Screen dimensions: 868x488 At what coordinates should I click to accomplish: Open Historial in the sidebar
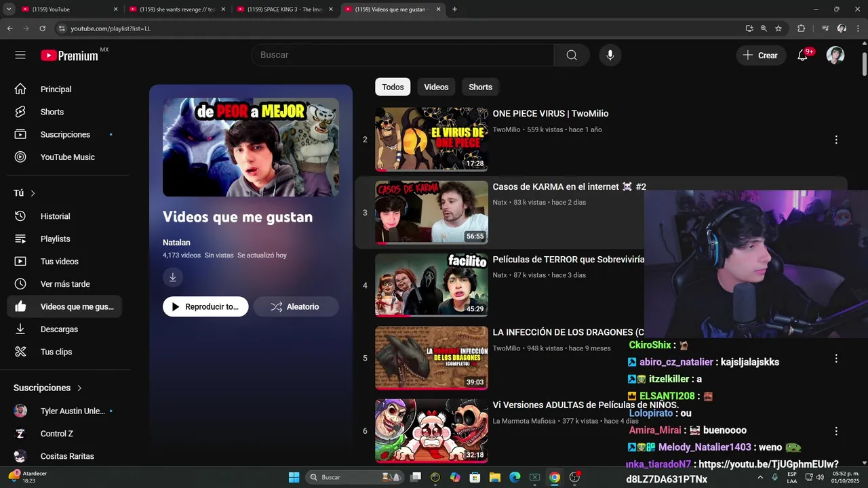(x=64, y=216)
